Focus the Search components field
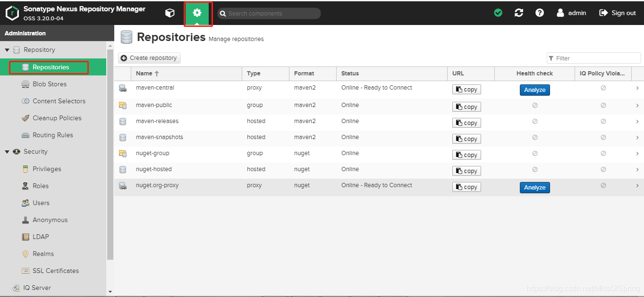 click(269, 14)
